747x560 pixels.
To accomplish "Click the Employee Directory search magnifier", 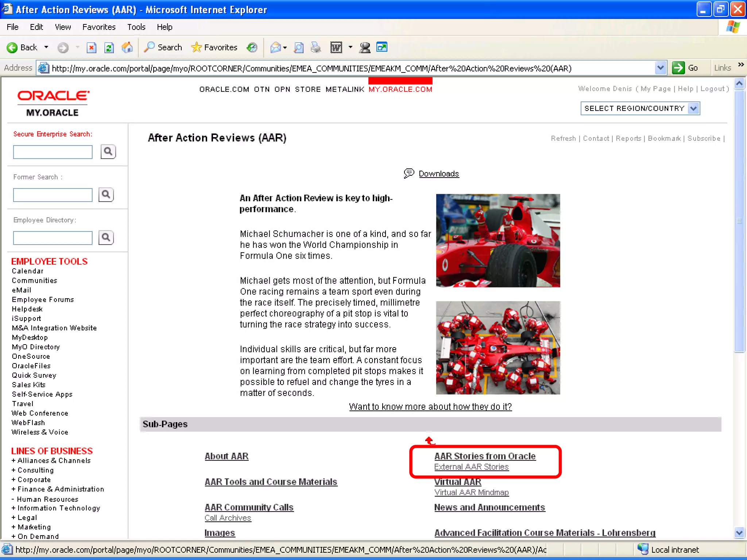I will coord(106,238).
